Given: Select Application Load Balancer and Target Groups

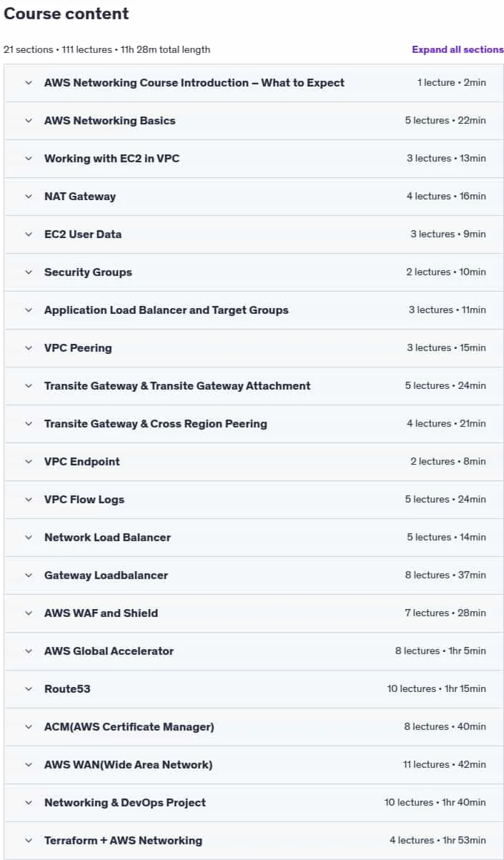Looking at the screenshot, I should (167, 310).
